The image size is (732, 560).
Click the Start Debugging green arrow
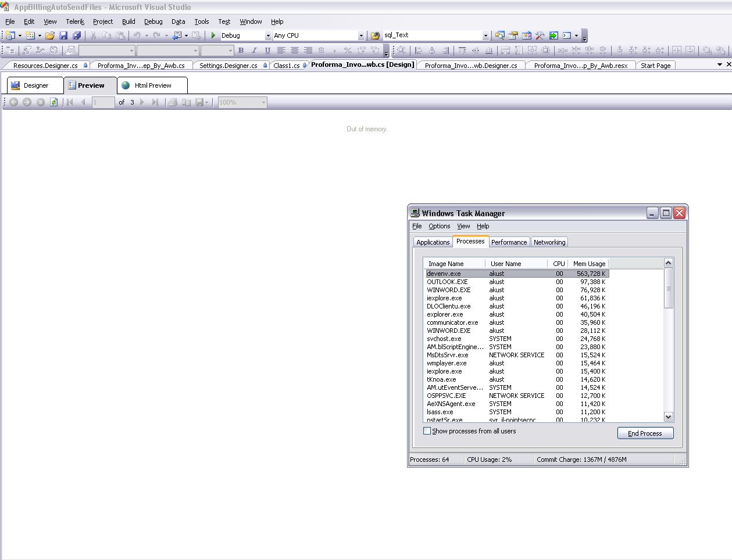(213, 35)
